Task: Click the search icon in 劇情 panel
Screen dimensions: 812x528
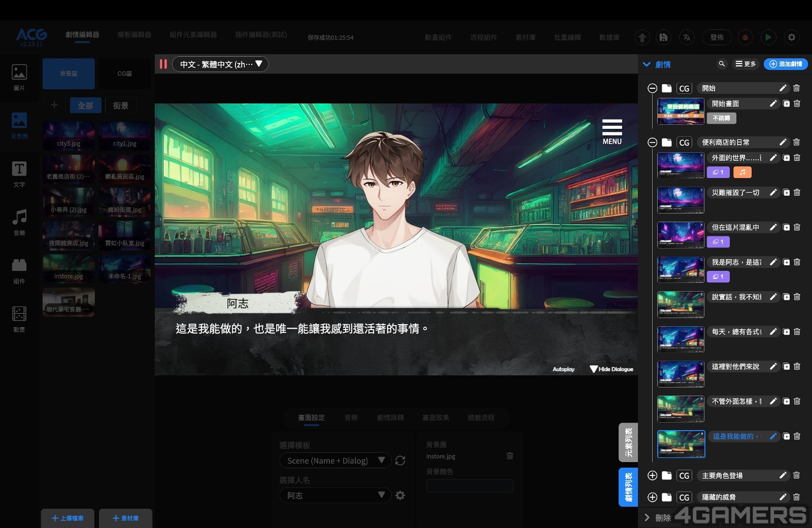Action: [722, 64]
